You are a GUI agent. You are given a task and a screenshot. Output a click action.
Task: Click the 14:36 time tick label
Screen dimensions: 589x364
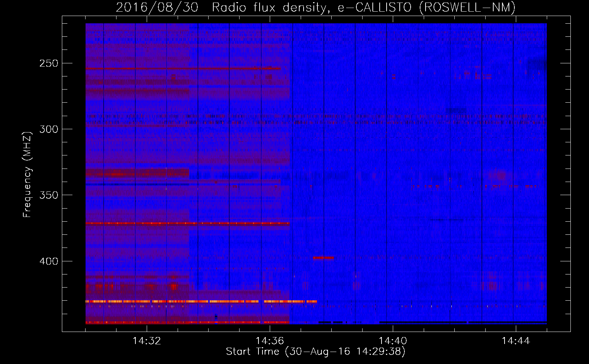(270, 341)
